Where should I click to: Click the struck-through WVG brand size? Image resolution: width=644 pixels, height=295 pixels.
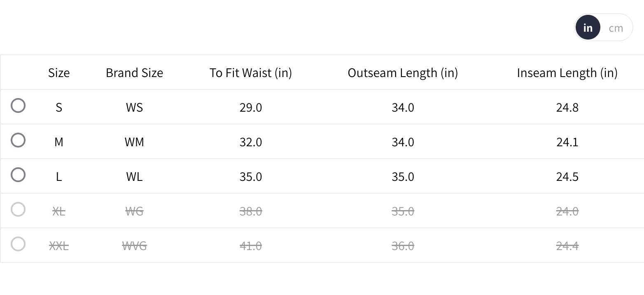coord(134,246)
